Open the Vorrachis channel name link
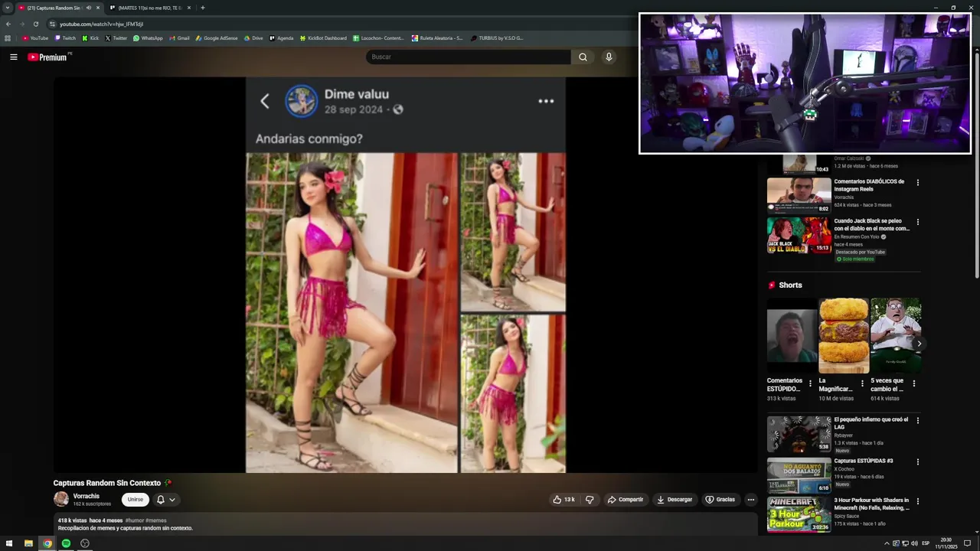The height and width of the screenshot is (551, 980). 87,496
